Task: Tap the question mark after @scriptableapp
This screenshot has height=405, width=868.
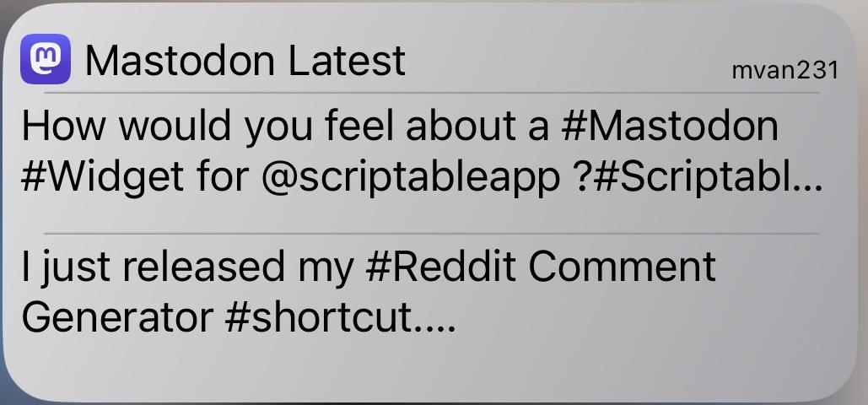Action: coord(578,177)
